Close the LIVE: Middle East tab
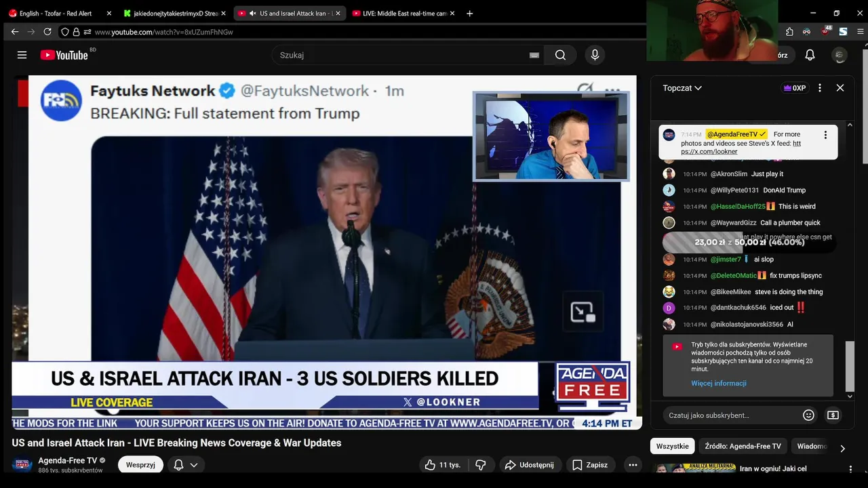Image resolution: width=868 pixels, height=488 pixels. [452, 13]
